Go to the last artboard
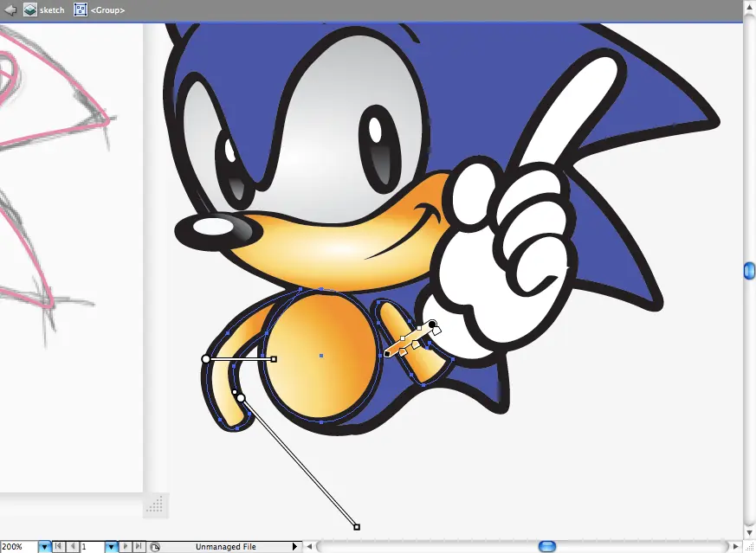Image resolution: width=756 pixels, height=553 pixels. point(139,546)
